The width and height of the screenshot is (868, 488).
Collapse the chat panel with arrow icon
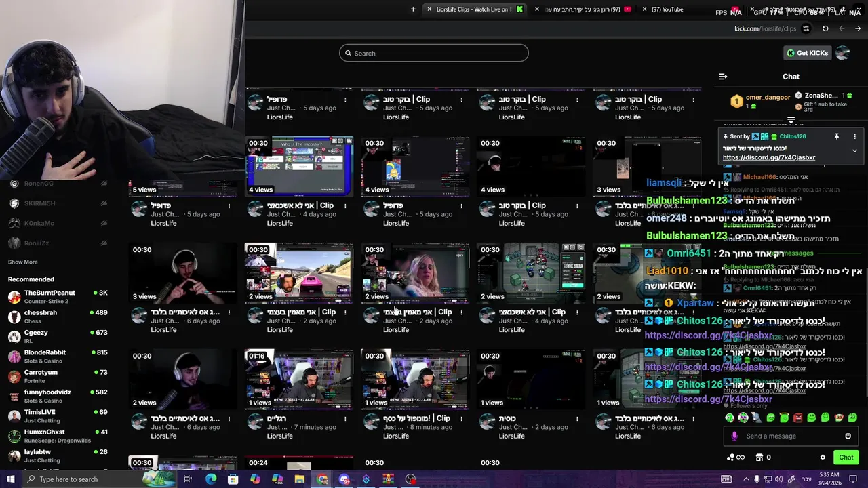(723, 77)
